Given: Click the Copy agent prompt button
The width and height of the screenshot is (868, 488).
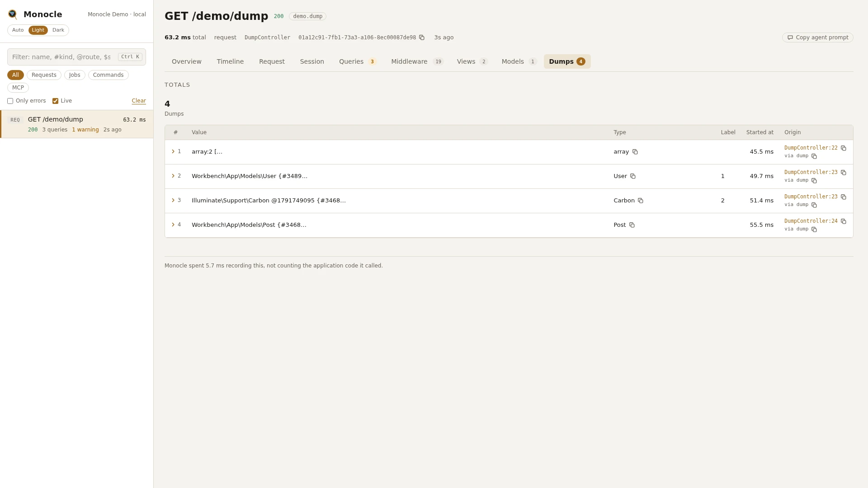Looking at the screenshot, I should tap(818, 38).
